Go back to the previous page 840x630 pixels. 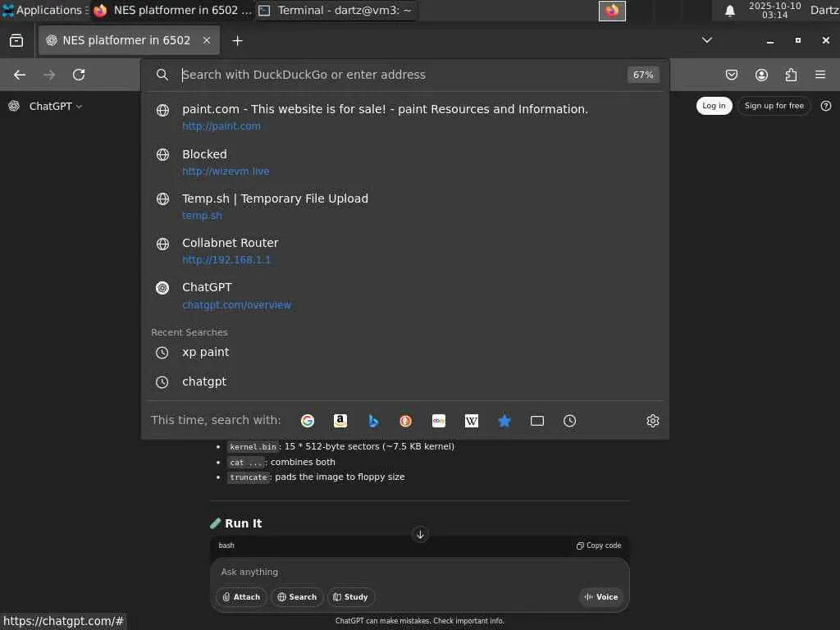(x=20, y=75)
